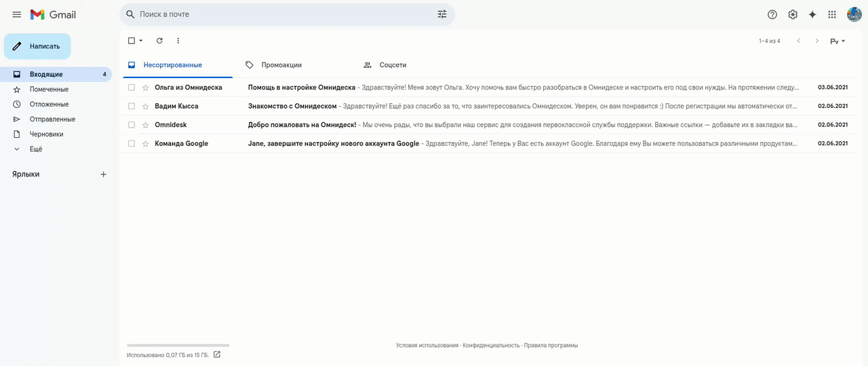Open email Добро пожаловать на Омнидеск!

click(302, 125)
